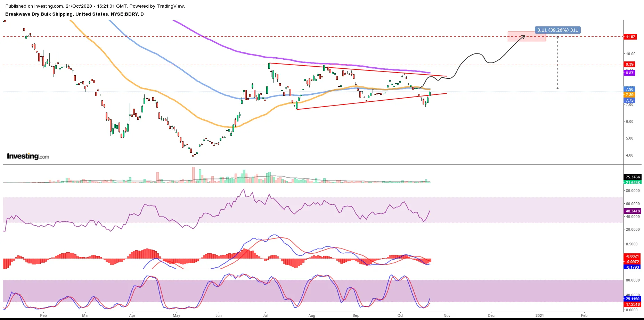This screenshot has height=320, width=644.
Task: Click the Breakwave Dry Bulk Shipping chart title
Action: pos(74,14)
